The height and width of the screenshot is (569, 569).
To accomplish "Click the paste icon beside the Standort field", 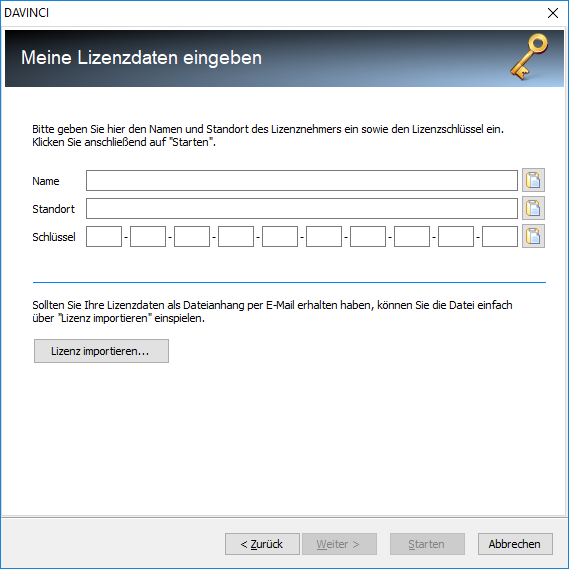I will [x=533, y=208].
